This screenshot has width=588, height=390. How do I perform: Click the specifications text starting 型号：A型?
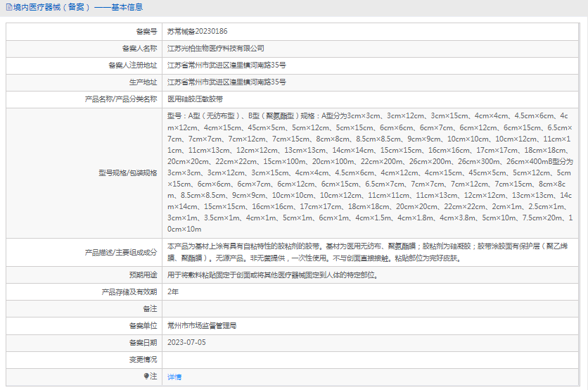(370, 172)
